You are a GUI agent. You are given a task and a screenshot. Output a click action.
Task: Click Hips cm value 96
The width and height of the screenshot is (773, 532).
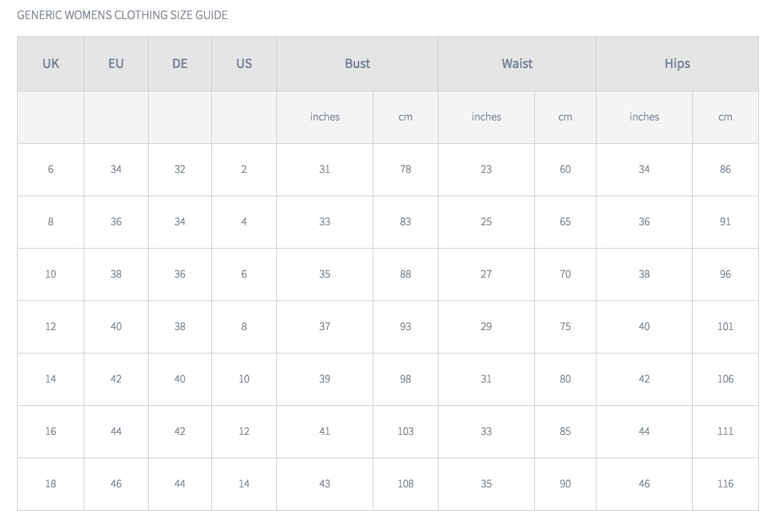point(726,274)
